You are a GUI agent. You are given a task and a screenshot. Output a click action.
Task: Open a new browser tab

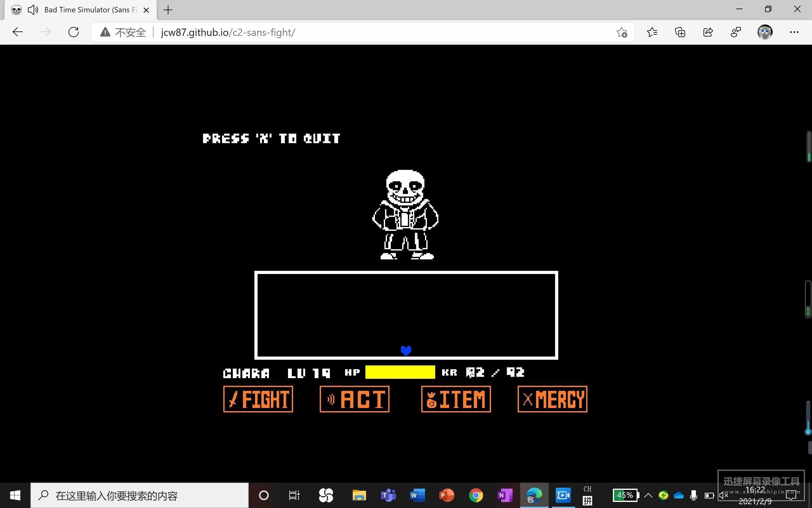point(168,10)
